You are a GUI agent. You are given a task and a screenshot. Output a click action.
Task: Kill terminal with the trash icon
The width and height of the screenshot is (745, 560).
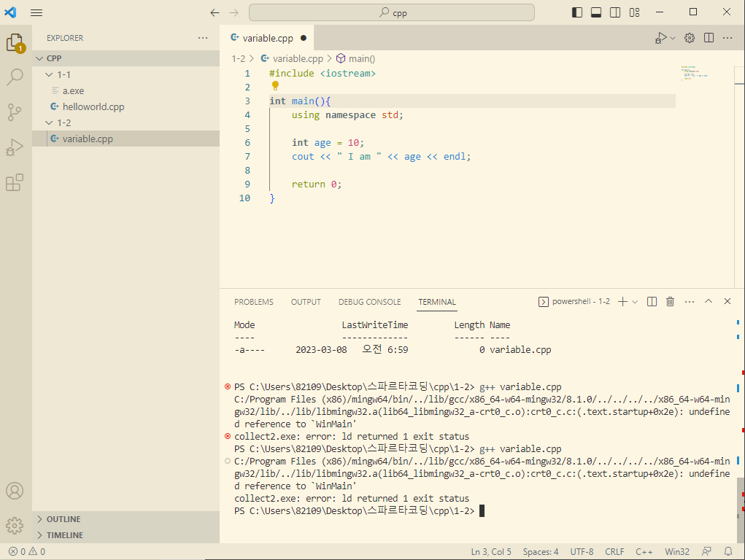670,302
